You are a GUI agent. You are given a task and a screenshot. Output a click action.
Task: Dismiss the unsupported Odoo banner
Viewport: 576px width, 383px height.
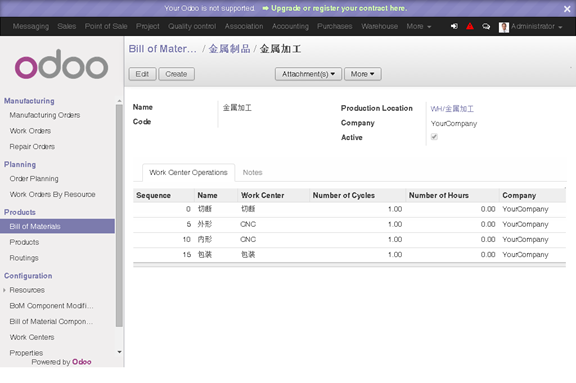567,9
